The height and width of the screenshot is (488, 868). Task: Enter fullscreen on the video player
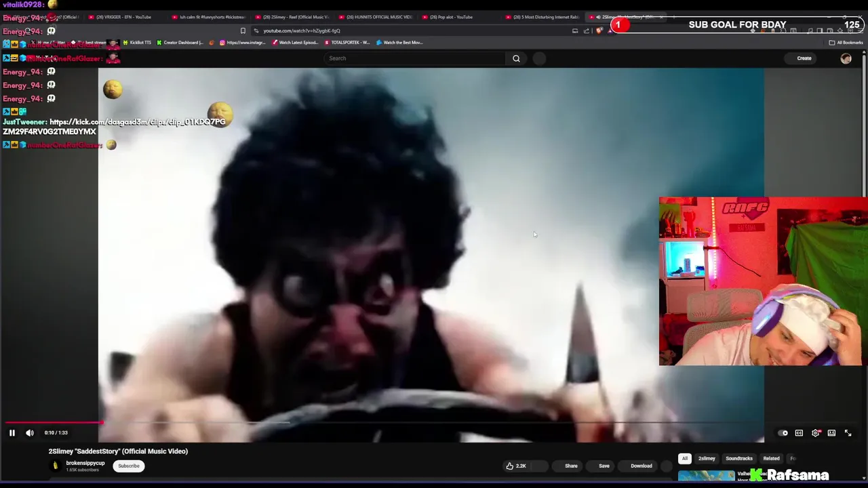tap(848, 432)
